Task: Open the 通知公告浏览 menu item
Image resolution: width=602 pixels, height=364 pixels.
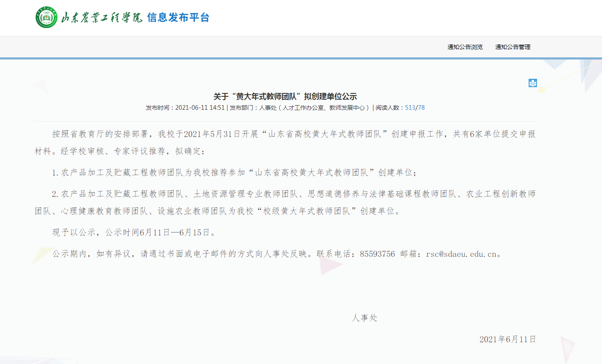Action: (x=465, y=47)
